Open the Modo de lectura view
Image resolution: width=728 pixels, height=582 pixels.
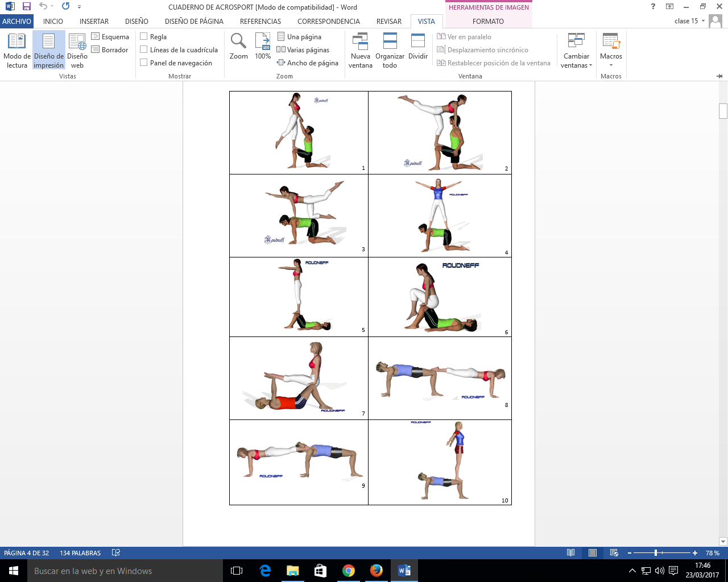16,51
